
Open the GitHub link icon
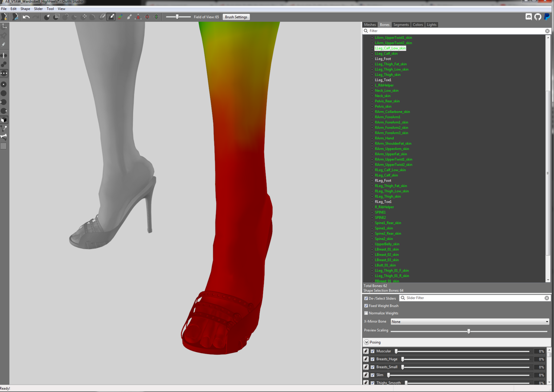(538, 17)
